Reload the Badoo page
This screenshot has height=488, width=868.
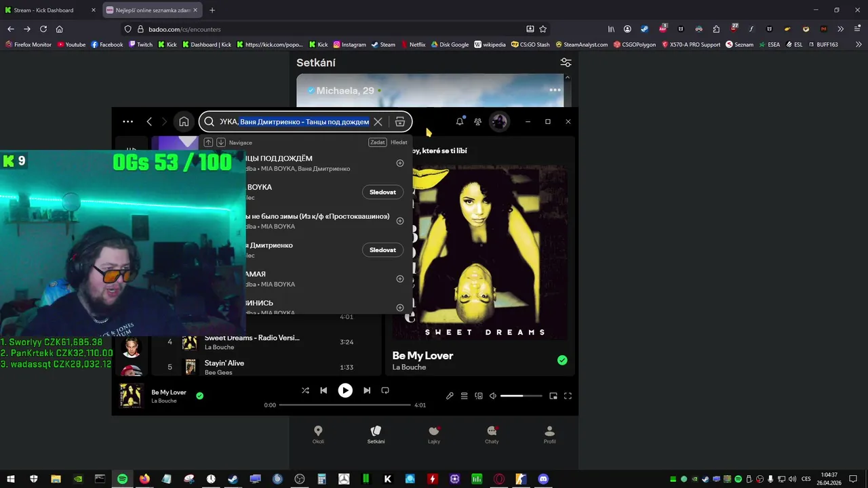(43, 29)
